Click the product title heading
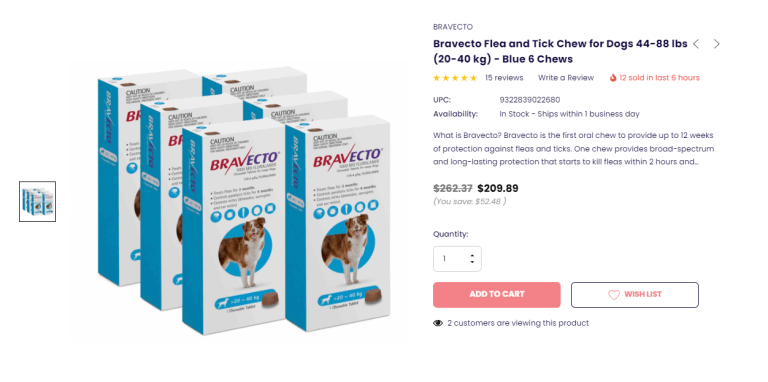The height and width of the screenshot is (382, 768). pyautogui.click(x=560, y=51)
